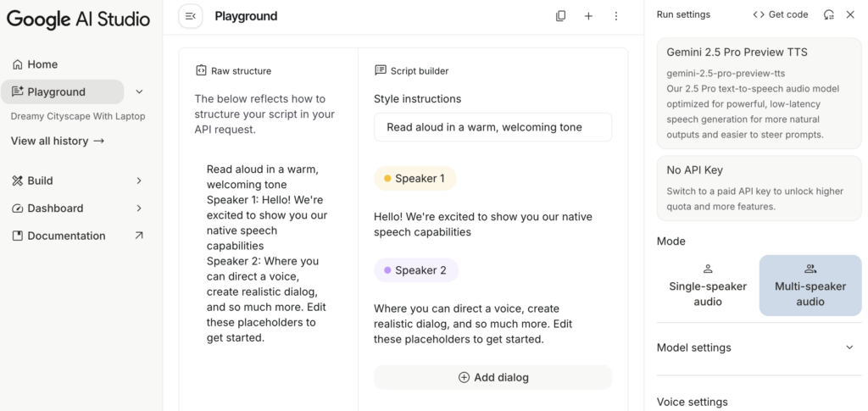Collapse the sidebar with the panel toggle icon
868x411 pixels.
pos(191,16)
